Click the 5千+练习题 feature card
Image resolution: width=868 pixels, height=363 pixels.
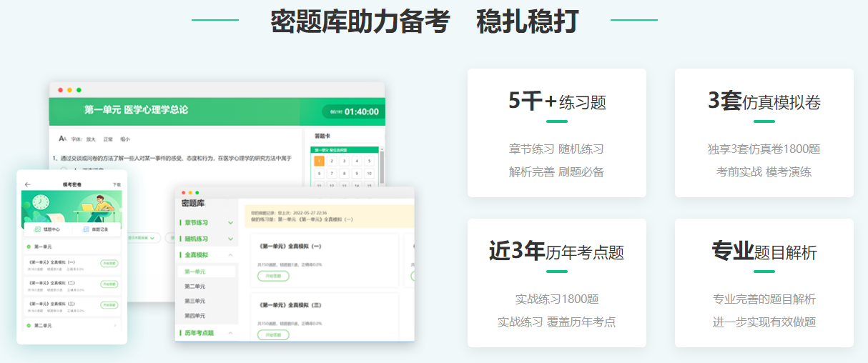(556, 133)
